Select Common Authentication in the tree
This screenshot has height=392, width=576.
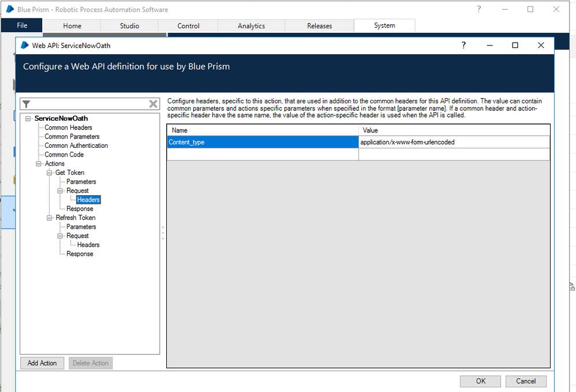click(76, 145)
